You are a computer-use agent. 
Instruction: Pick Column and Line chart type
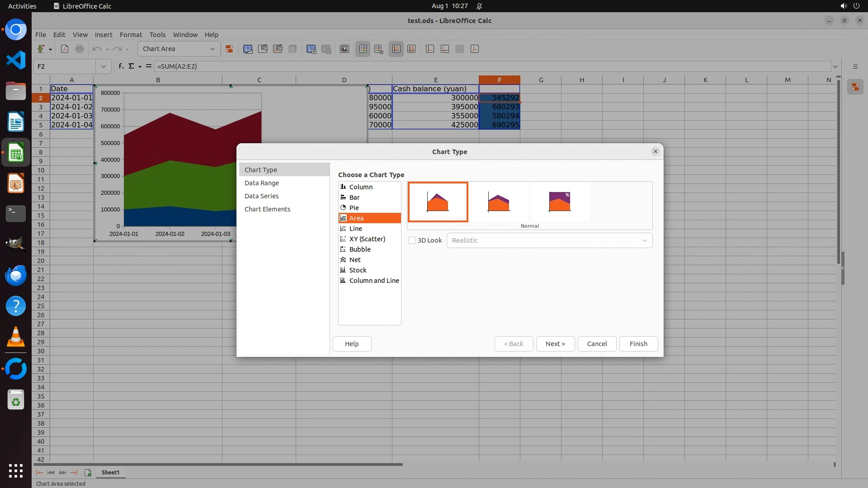(x=374, y=281)
